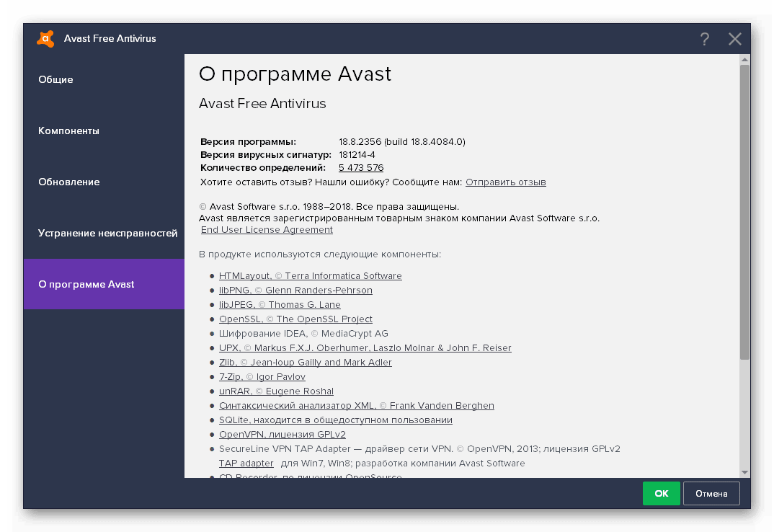Click the OpenSSL Project link
Image resolution: width=774 pixels, height=532 pixels.
295,319
